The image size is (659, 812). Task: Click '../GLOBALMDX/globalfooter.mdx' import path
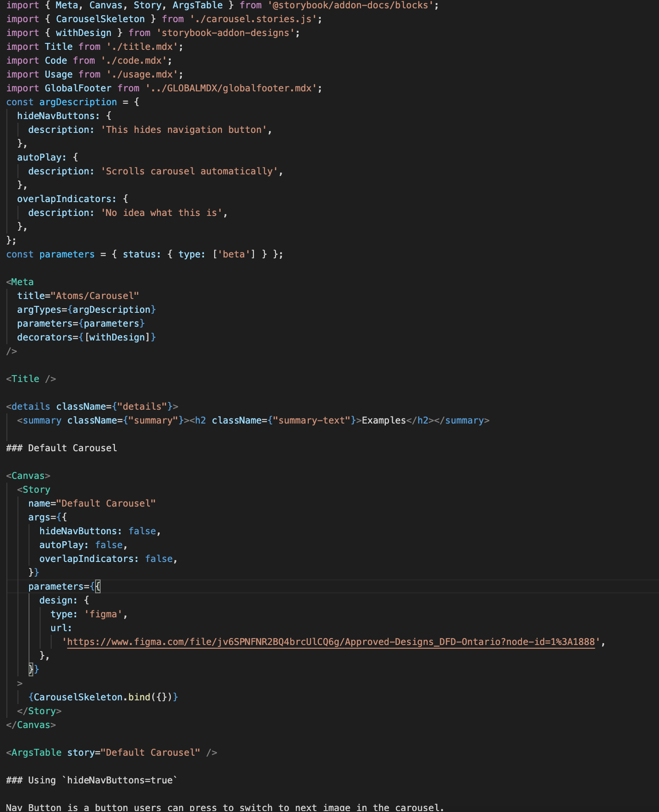tap(231, 88)
